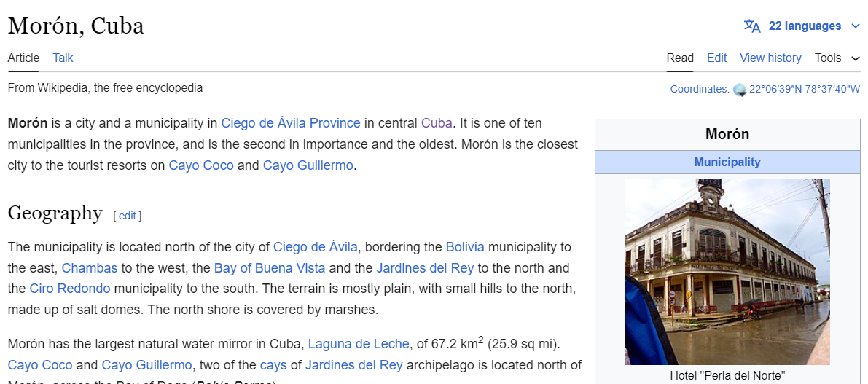The height and width of the screenshot is (384, 868).
Task: Open the Ciego de Ávila Province link
Action: point(290,123)
